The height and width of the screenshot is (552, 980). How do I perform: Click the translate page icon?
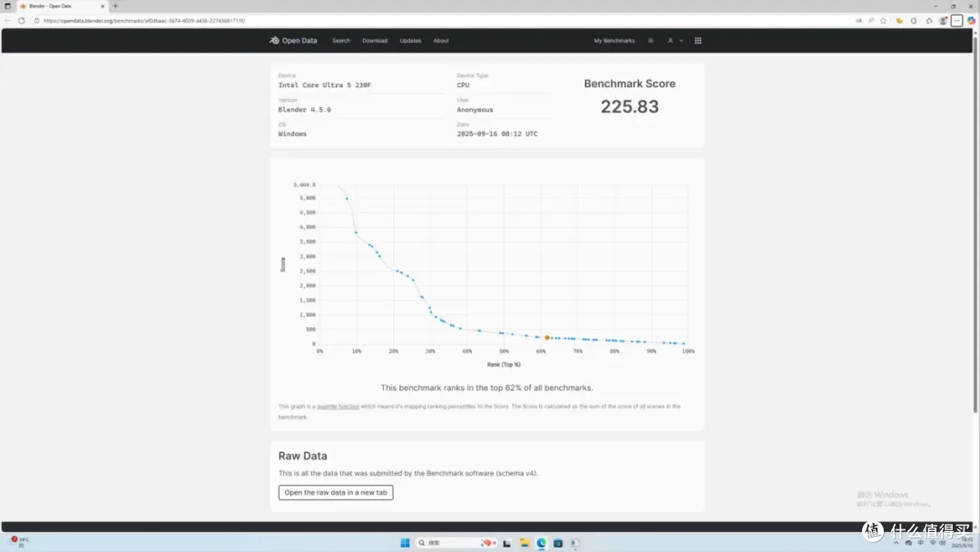click(x=858, y=21)
